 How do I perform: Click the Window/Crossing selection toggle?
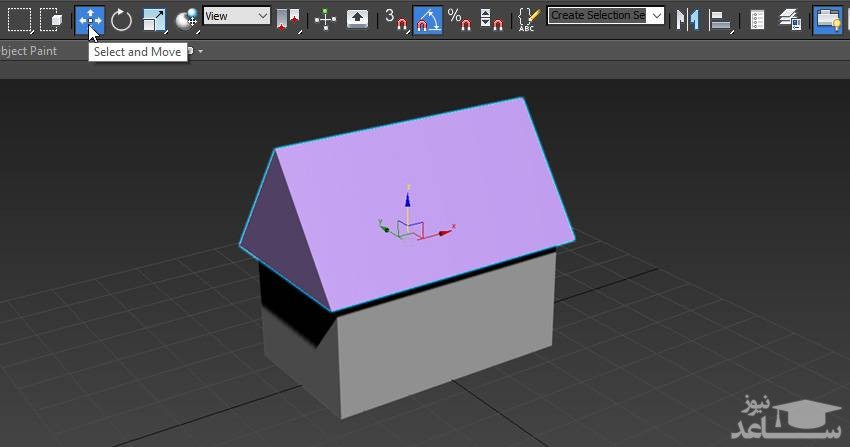point(51,18)
